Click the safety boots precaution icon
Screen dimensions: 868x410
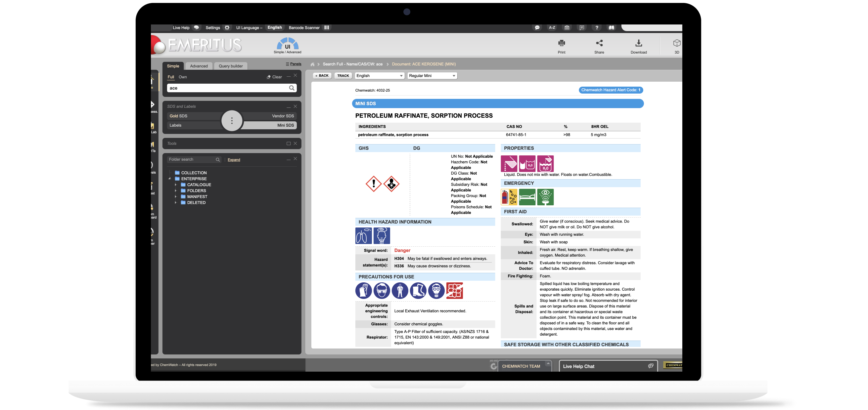(x=418, y=291)
